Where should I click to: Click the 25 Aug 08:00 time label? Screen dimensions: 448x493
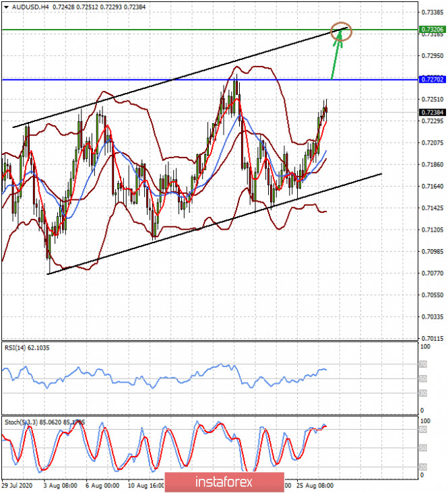[315, 485]
